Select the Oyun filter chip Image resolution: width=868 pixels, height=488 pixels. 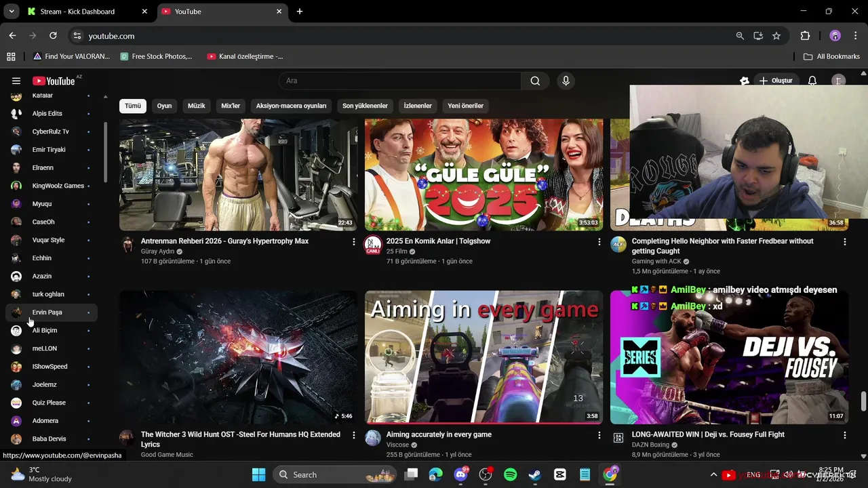click(164, 106)
